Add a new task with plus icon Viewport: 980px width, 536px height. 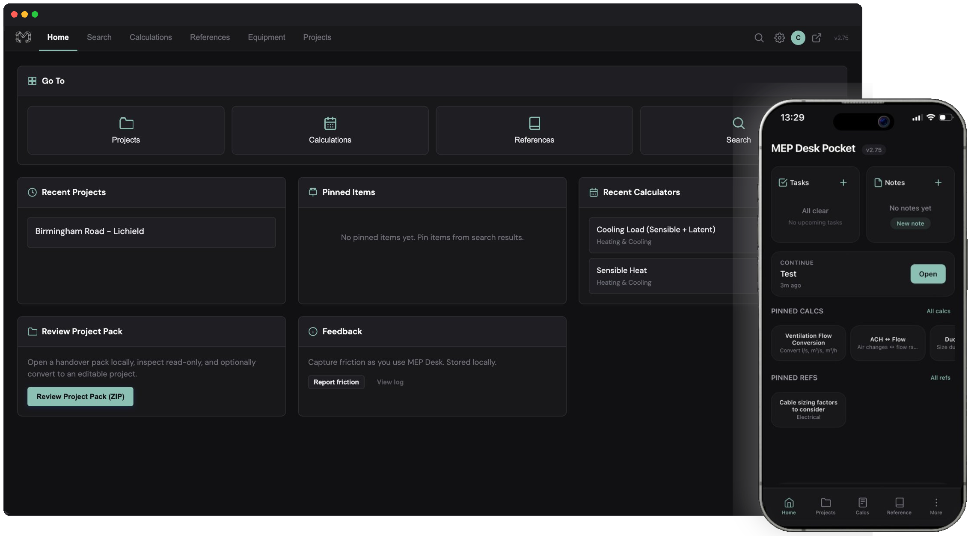click(843, 183)
